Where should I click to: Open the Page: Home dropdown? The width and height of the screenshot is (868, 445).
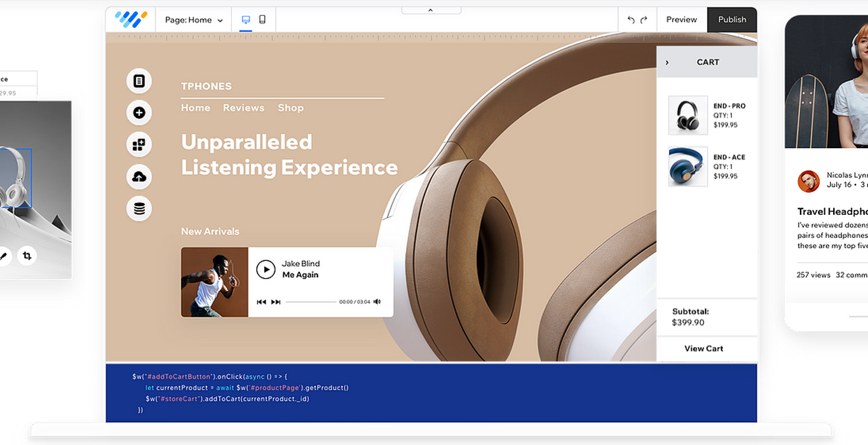point(193,20)
